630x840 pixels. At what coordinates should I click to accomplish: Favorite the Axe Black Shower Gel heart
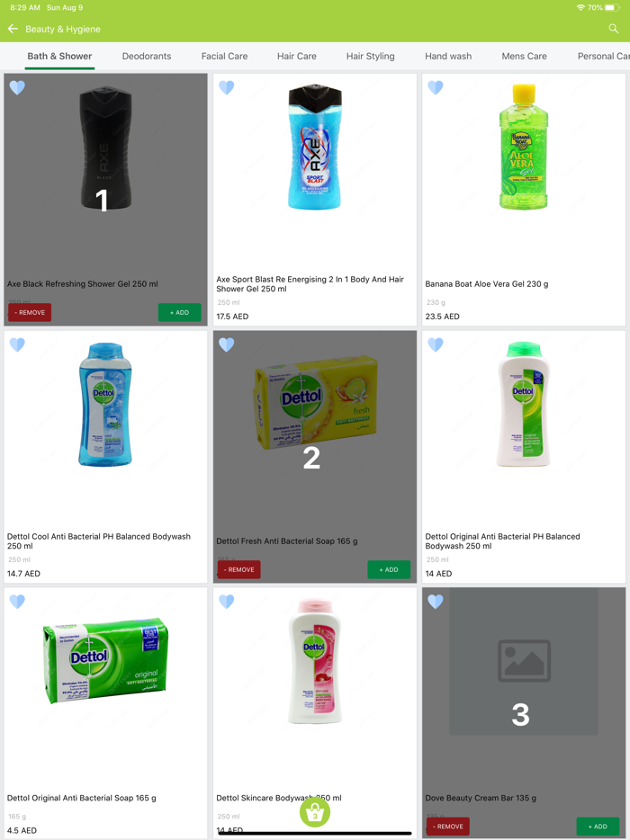[17, 87]
